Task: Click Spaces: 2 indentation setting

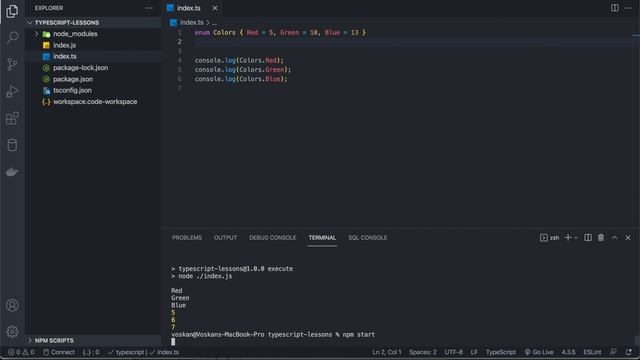Action: click(x=422, y=352)
